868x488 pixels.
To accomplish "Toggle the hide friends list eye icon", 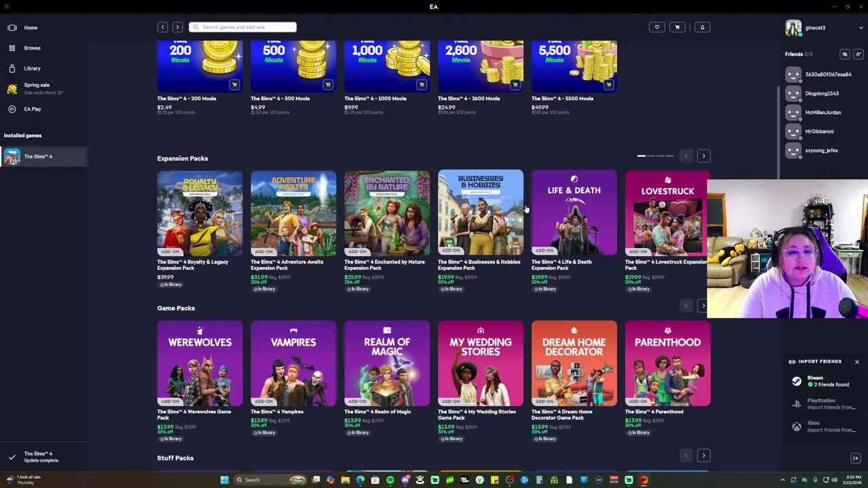I will click(x=845, y=54).
